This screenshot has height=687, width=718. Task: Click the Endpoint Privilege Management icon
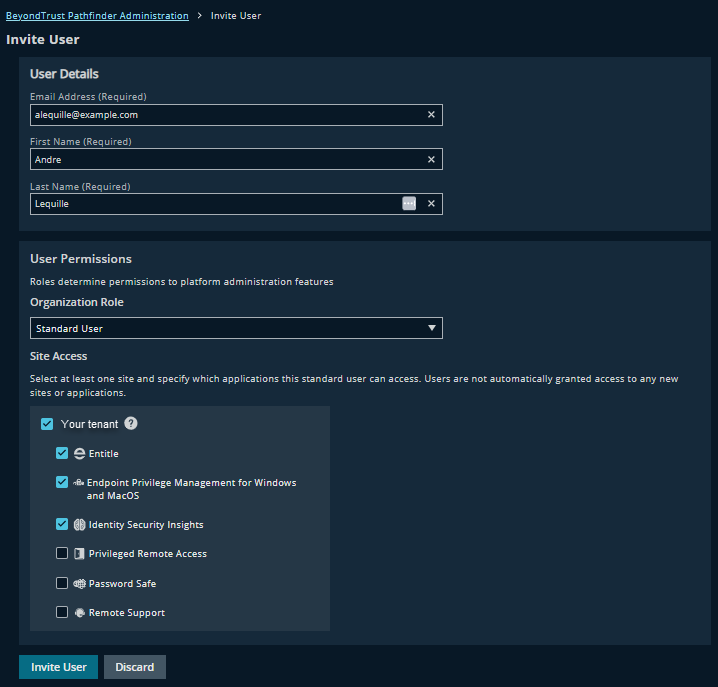point(79,482)
